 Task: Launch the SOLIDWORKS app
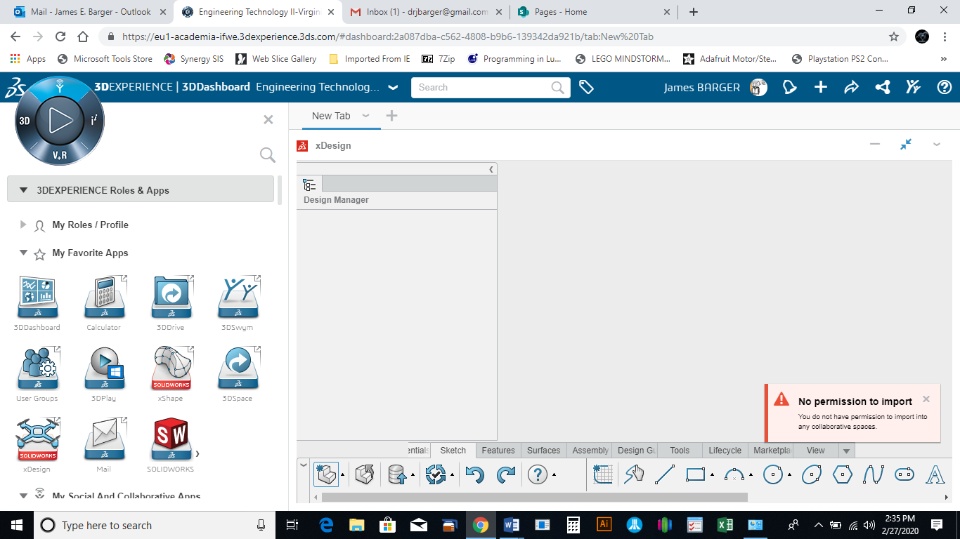171,440
